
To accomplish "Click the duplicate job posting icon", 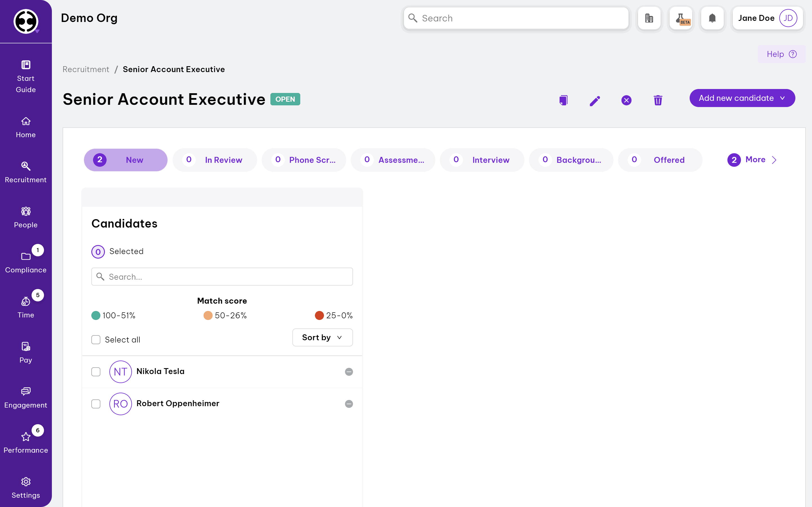I will 563,100.
